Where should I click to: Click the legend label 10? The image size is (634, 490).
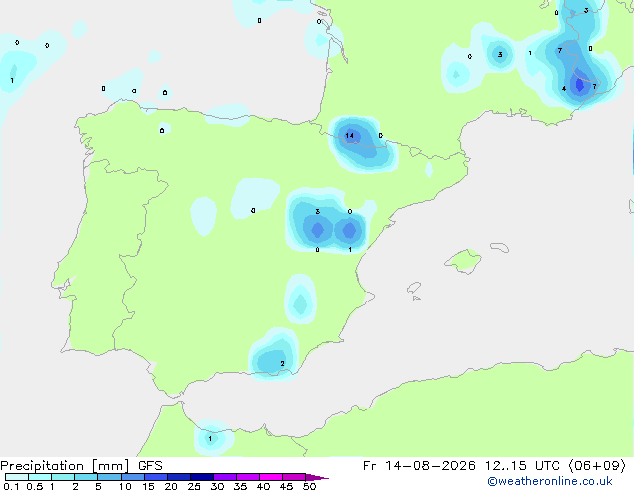(x=125, y=486)
